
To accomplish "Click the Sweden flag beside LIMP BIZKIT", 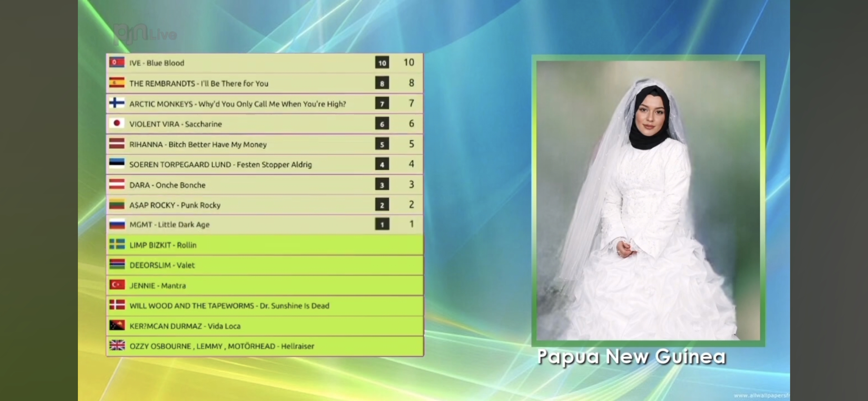I will [x=117, y=244].
